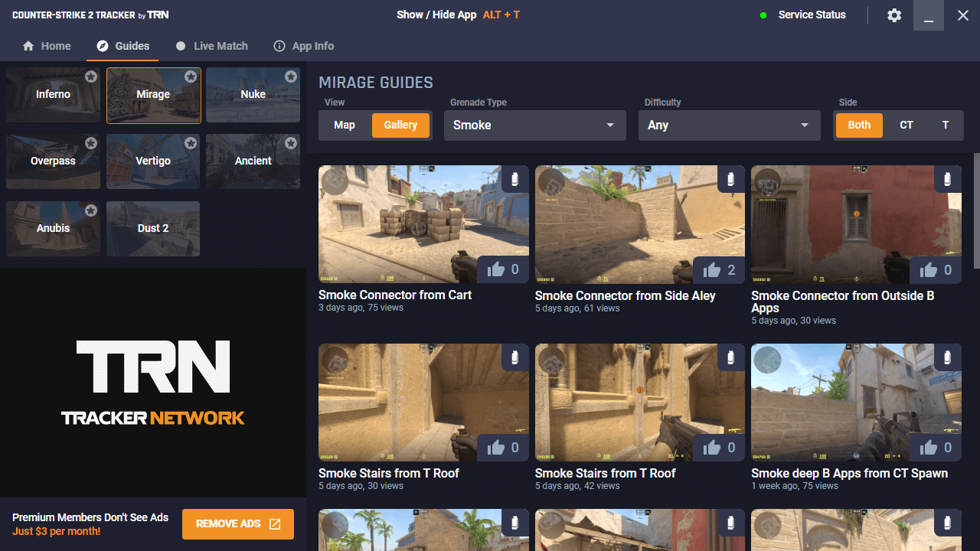The height and width of the screenshot is (551, 980).
Task: Click the map badge on Smoke Connector from Cart
Action: click(x=335, y=182)
